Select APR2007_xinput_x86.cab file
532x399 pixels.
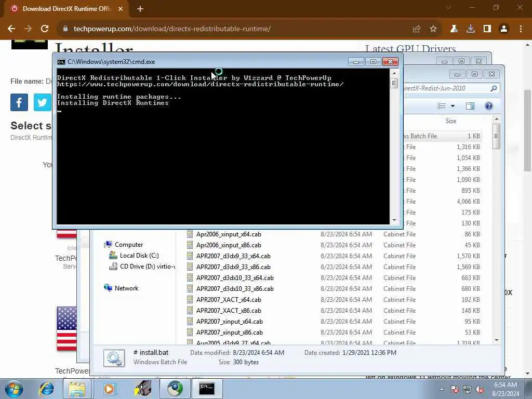[229, 332]
